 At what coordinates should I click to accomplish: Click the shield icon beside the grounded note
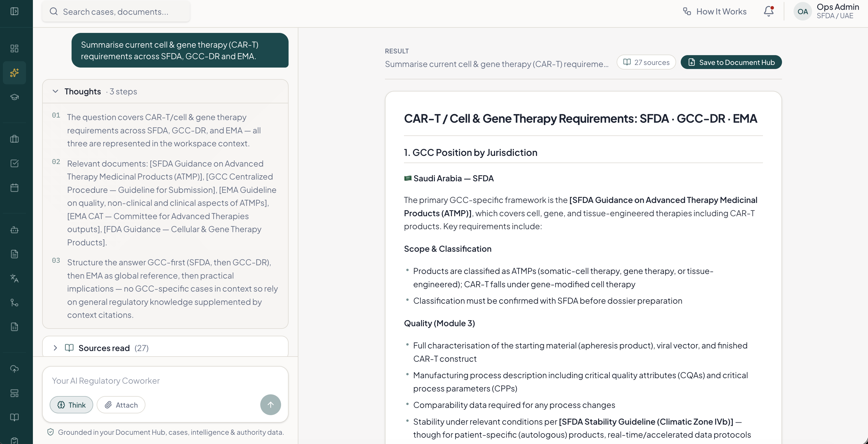[50, 432]
